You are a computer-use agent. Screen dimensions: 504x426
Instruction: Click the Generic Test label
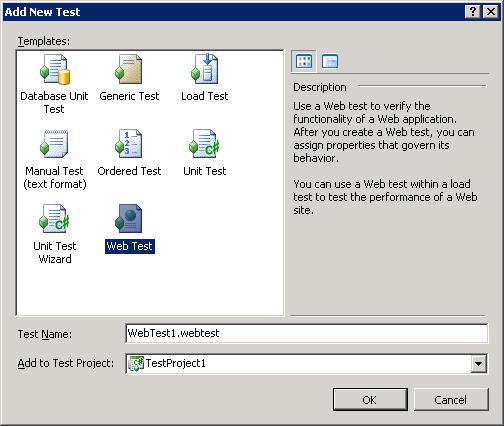click(x=129, y=96)
